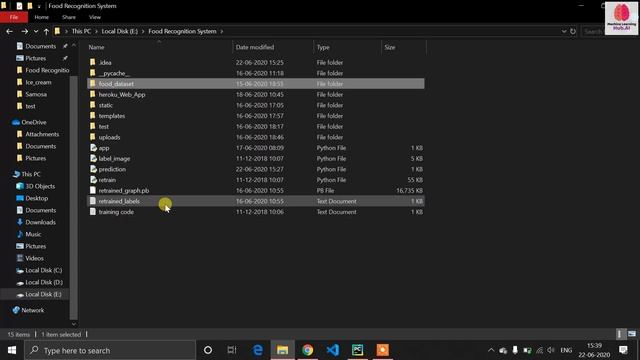The height and width of the screenshot is (360, 640).
Task: Open the Windows Start menu
Action: coord(12,350)
